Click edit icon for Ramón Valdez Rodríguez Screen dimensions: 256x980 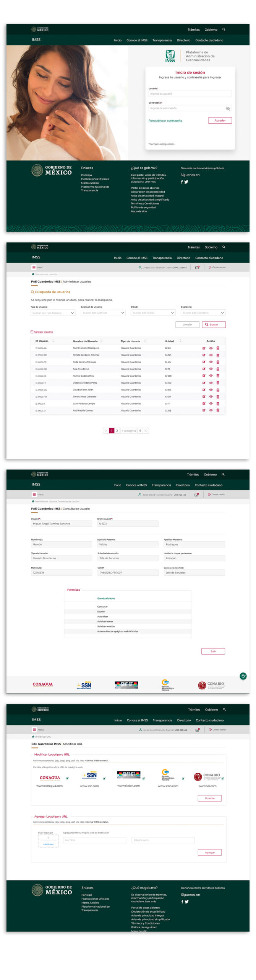204,348
